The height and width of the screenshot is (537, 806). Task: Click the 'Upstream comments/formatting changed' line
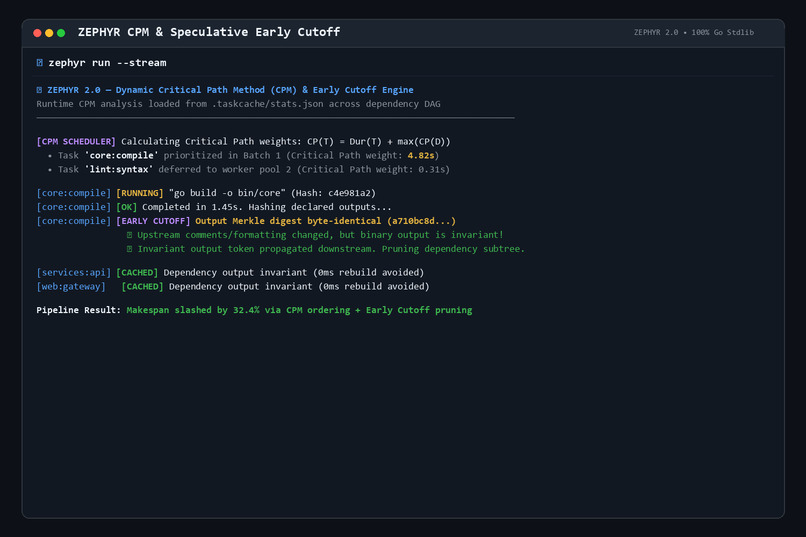tap(320, 235)
